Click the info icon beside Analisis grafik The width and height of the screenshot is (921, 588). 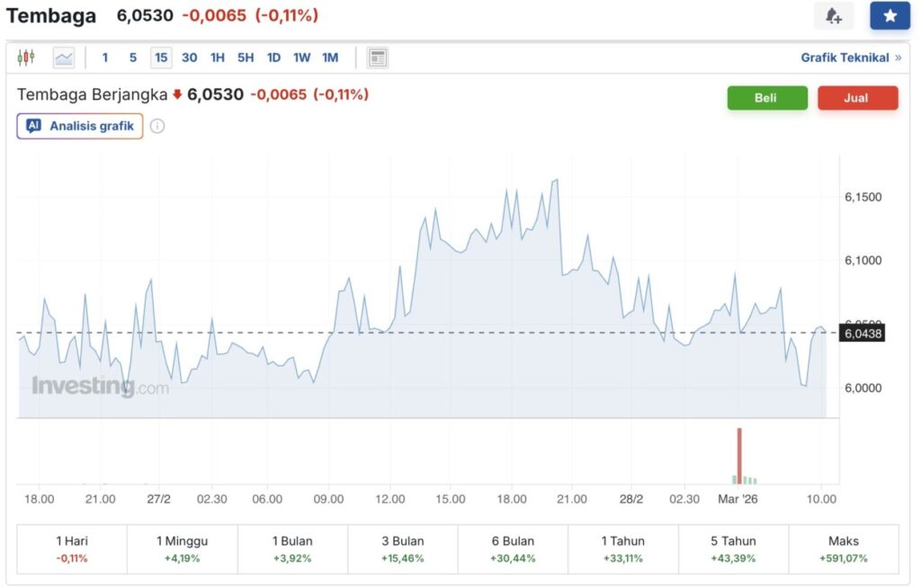pos(157,126)
